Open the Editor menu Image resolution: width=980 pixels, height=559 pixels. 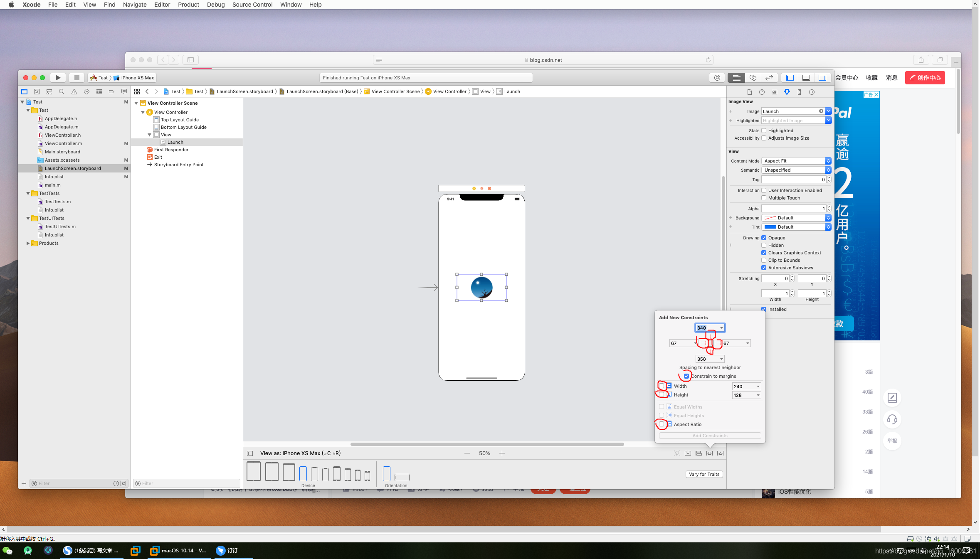point(162,5)
